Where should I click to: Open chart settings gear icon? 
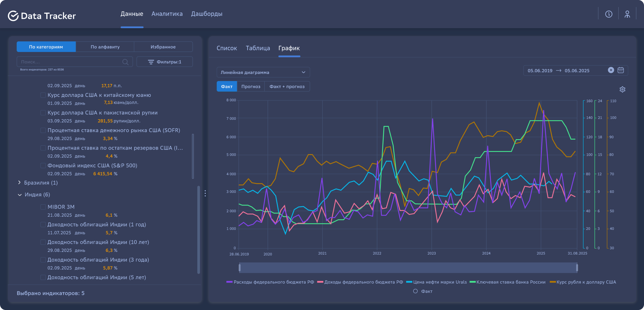[622, 89]
